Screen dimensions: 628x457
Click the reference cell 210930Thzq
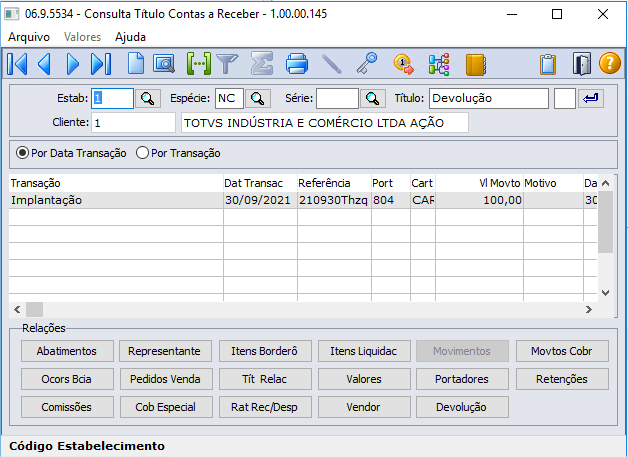pos(334,200)
